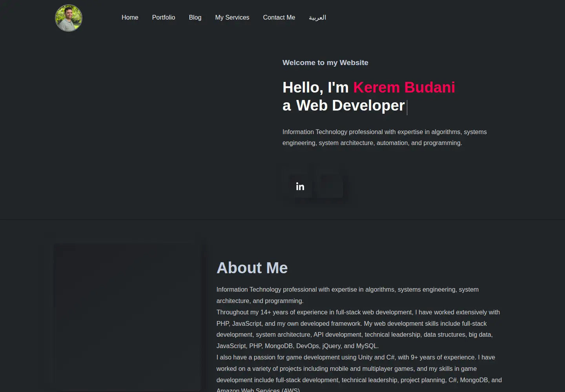Select the Contact Me nav link
Viewport: 565px width, 392px height.
click(279, 18)
